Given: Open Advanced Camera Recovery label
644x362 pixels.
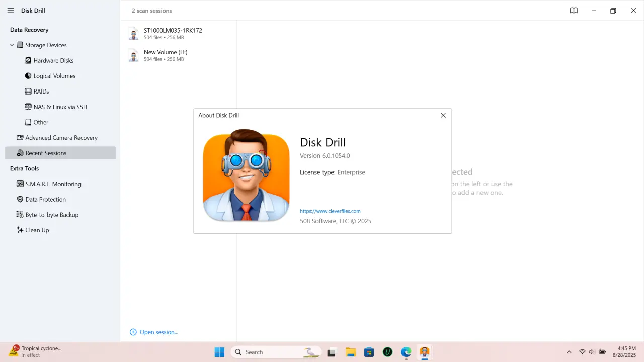Looking at the screenshot, I should point(61,138).
